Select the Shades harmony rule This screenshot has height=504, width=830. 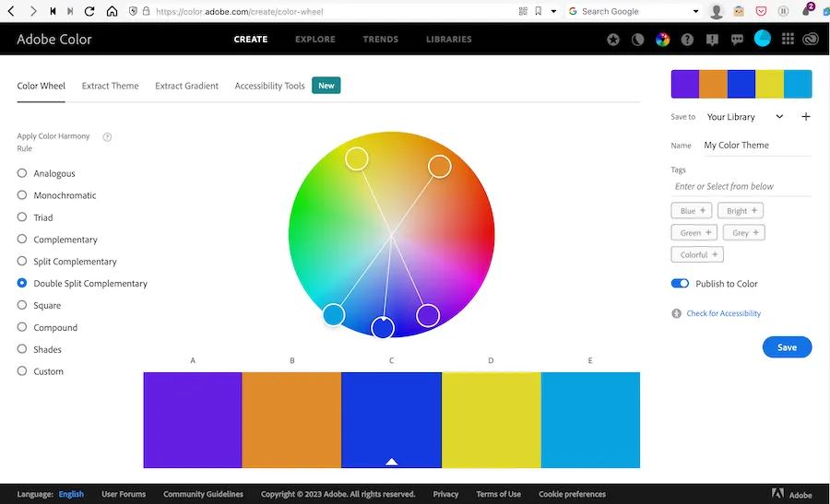pos(22,349)
